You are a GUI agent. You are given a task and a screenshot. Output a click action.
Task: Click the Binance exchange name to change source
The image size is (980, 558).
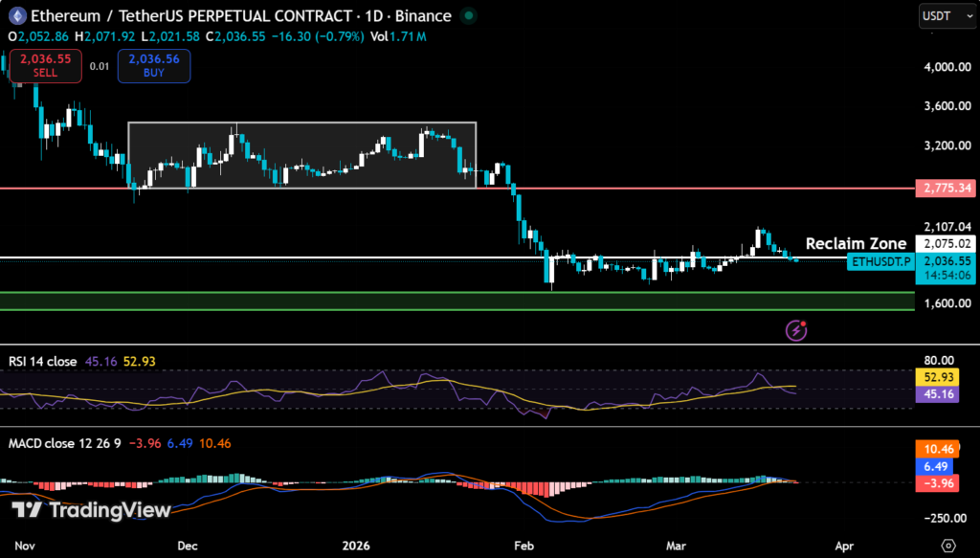[425, 15]
